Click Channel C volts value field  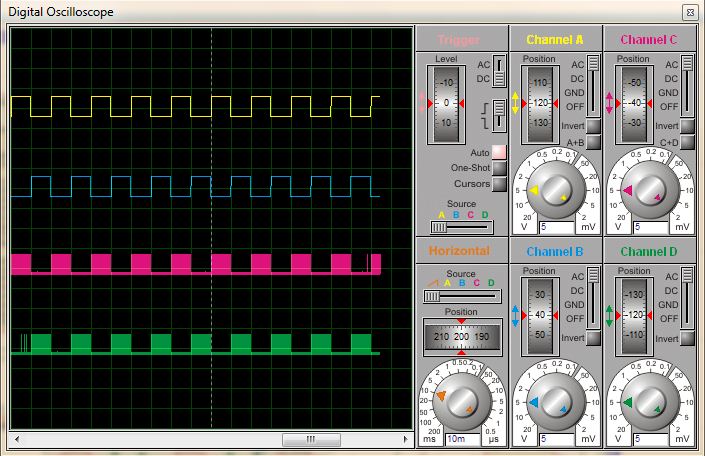[x=651, y=227]
